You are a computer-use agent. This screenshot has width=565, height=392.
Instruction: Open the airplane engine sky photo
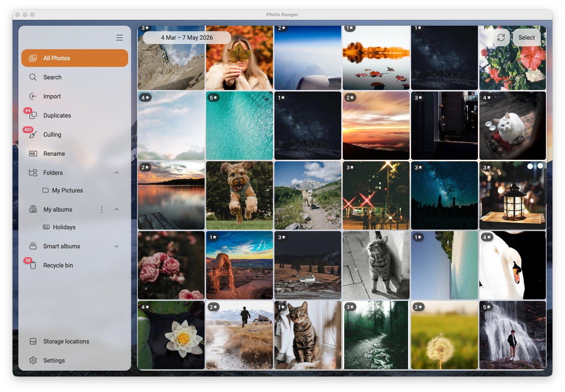point(308,58)
